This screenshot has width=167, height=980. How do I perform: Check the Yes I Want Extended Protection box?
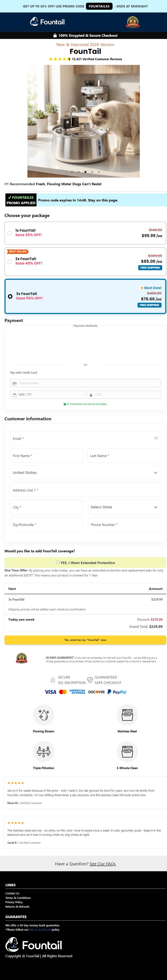(x=58, y=562)
